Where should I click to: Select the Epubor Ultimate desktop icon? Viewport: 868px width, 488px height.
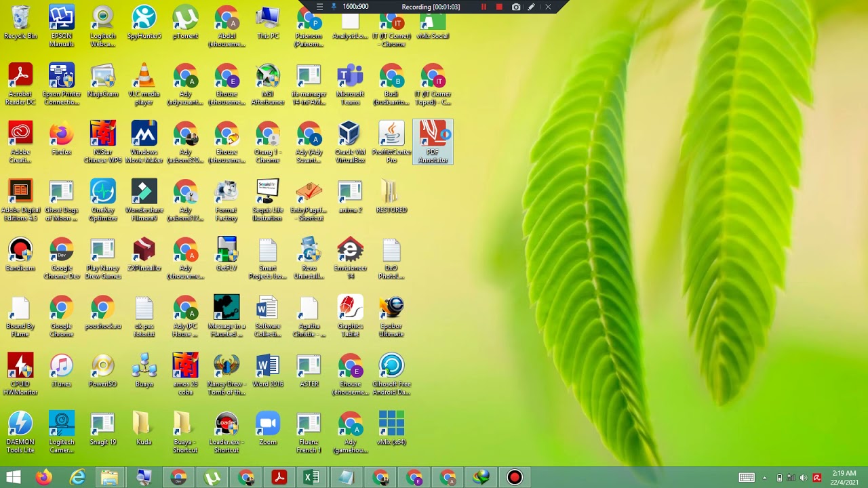[x=391, y=317]
